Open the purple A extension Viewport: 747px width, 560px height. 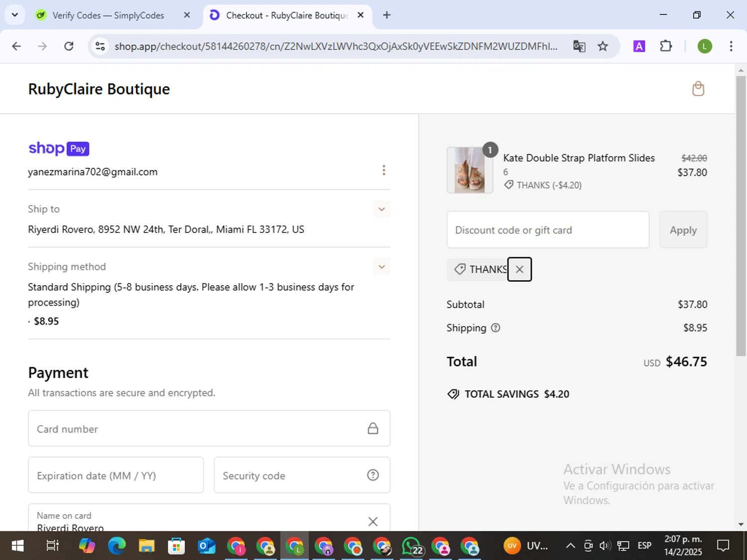click(639, 46)
